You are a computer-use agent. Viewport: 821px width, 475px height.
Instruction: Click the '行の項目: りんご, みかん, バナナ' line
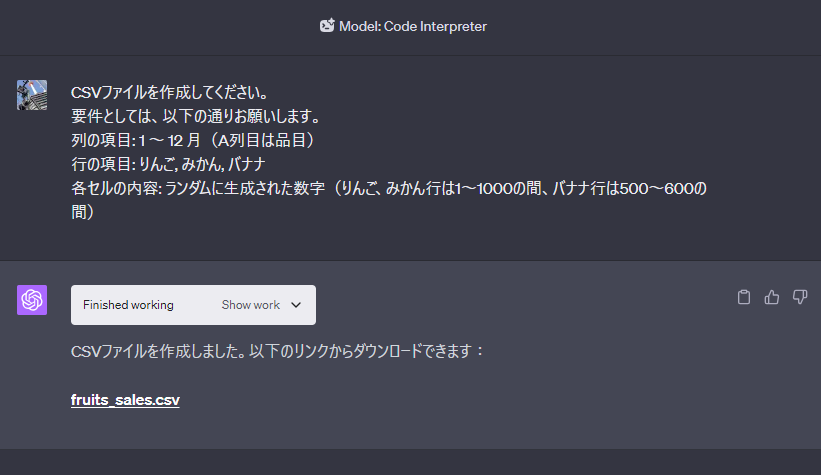tap(169, 164)
